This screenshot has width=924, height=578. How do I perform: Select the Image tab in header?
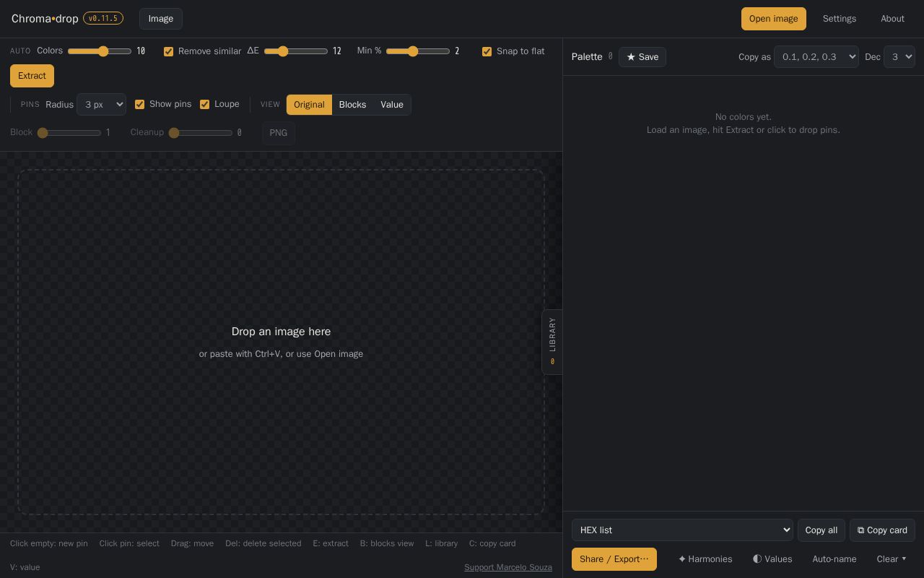pyautogui.click(x=161, y=19)
